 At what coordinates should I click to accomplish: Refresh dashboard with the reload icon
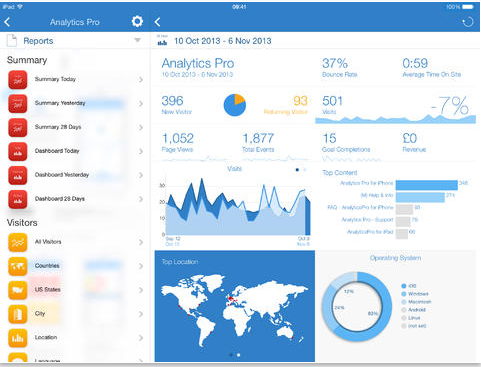[468, 22]
